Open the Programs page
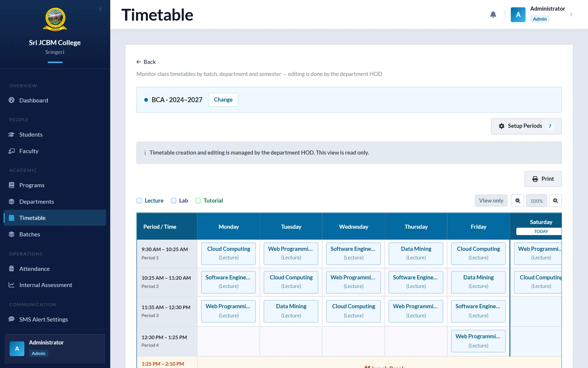588x368 pixels. [x=55, y=185]
